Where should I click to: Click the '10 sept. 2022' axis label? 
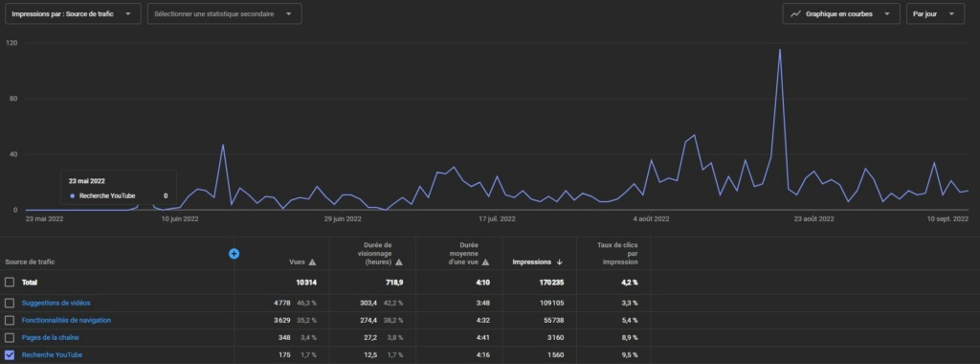pyautogui.click(x=948, y=219)
